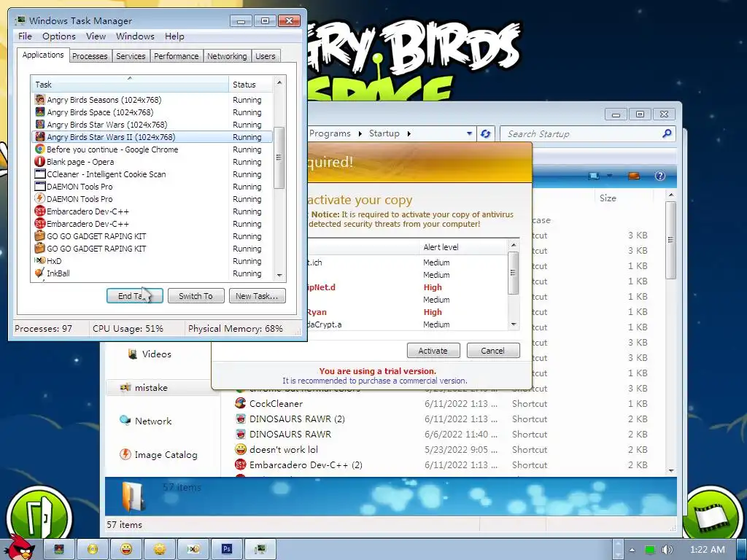Screen dimensions: 747x560
Task: Click the Change your view icon in Explorer
Action: tap(594, 176)
